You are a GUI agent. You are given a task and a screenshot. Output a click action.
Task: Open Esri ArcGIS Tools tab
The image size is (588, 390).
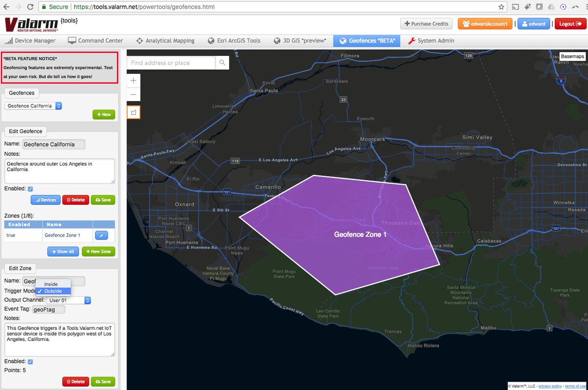pyautogui.click(x=234, y=41)
